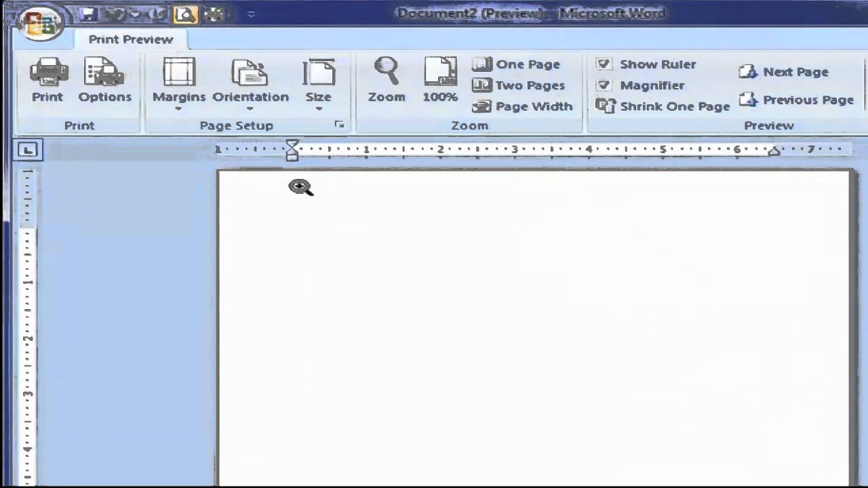This screenshot has height=488, width=868.
Task: Fit view to Page Width
Action: pos(522,106)
